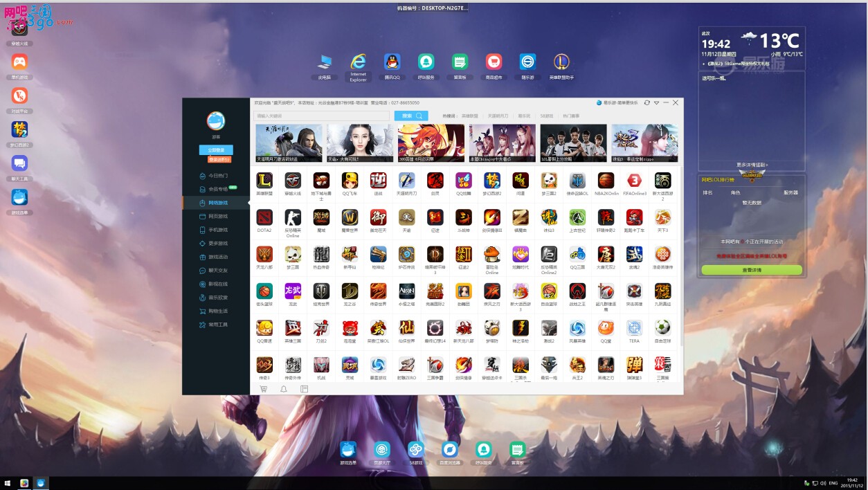Launch 自由足球 game icon
This screenshot has height=490, width=868.
click(x=662, y=327)
